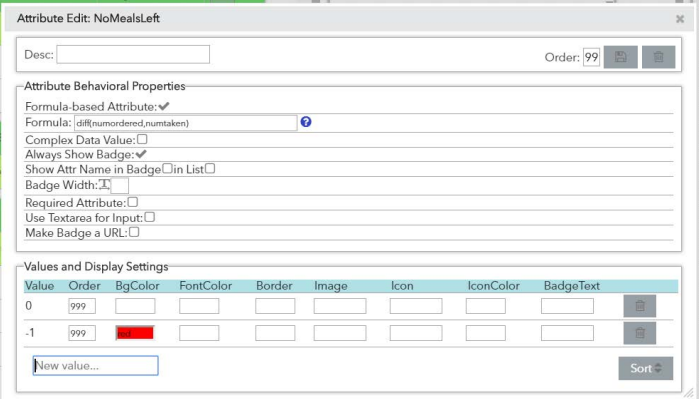
Task: Check Use Textarea for Input
Action: [150, 217]
